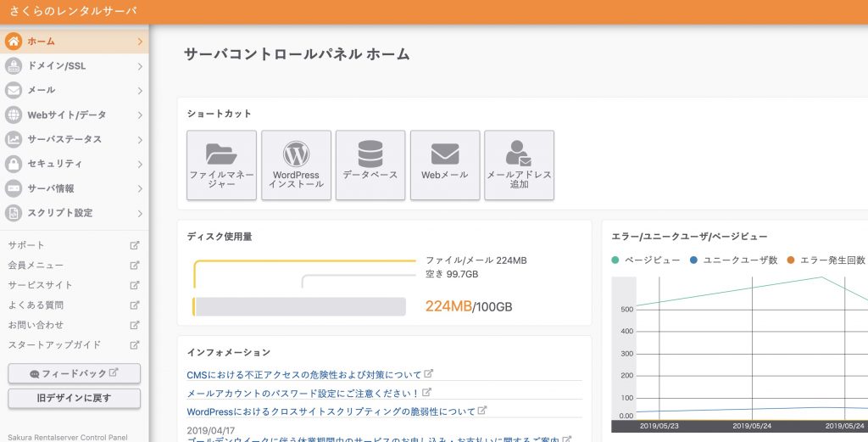Click the Webサイト/データ globe icon
The width and height of the screenshot is (868, 442).
click(x=14, y=115)
